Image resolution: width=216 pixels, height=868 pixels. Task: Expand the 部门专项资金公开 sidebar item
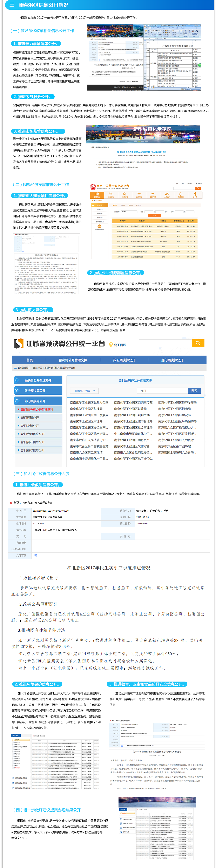tap(33, 434)
